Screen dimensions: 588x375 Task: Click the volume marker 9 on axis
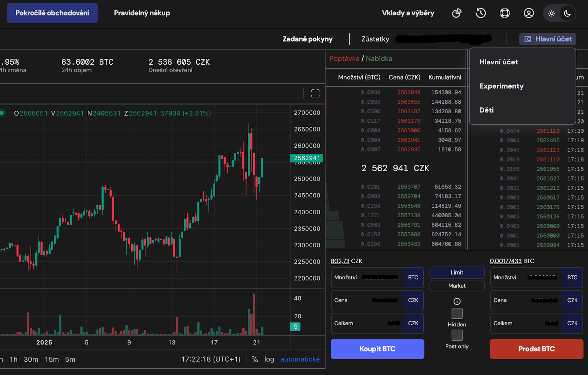295,326
